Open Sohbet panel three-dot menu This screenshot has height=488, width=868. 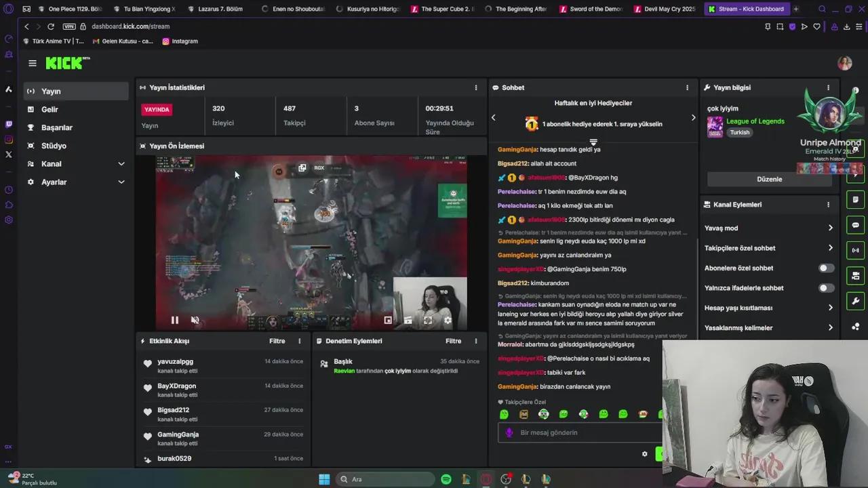[687, 87]
